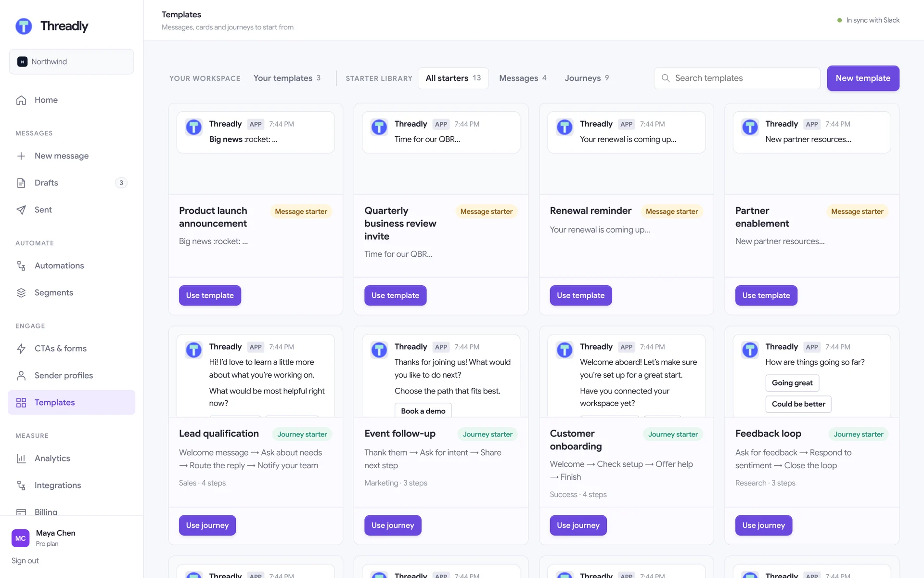Use journey for Feedback loop
Screen dimensions: 924x578
tap(763, 525)
